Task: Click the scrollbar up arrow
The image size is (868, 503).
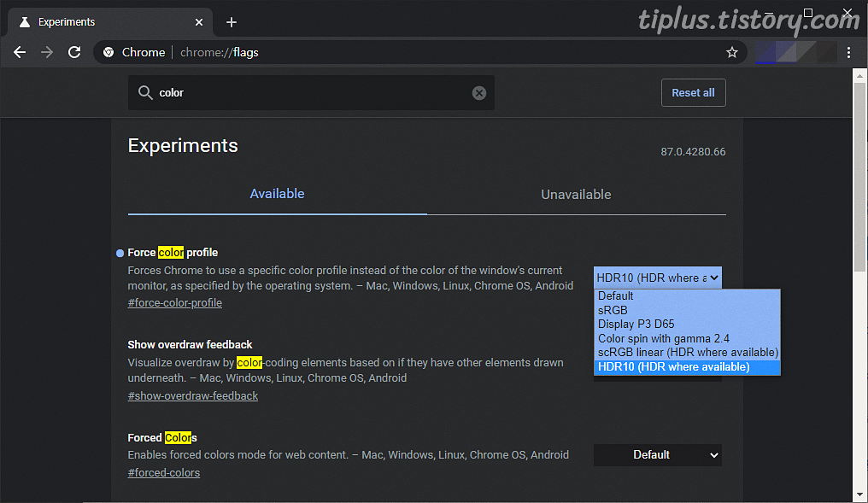Action: click(x=859, y=75)
